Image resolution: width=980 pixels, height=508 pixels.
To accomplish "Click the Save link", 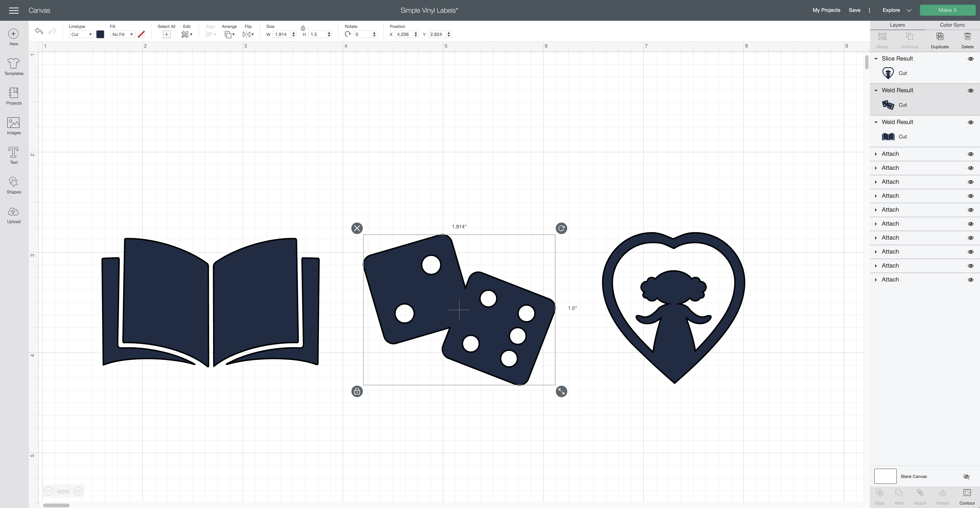I will coord(854,10).
